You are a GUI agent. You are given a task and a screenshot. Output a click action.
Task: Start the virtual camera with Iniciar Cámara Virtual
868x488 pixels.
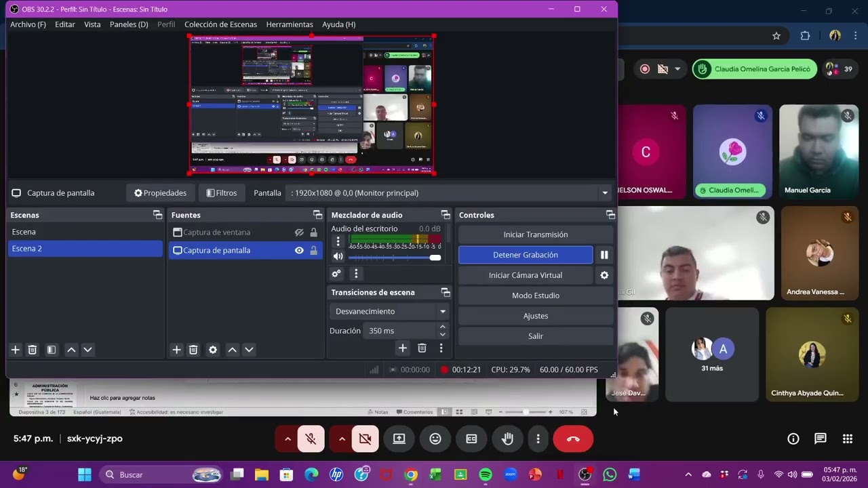[x=526, y=275]
